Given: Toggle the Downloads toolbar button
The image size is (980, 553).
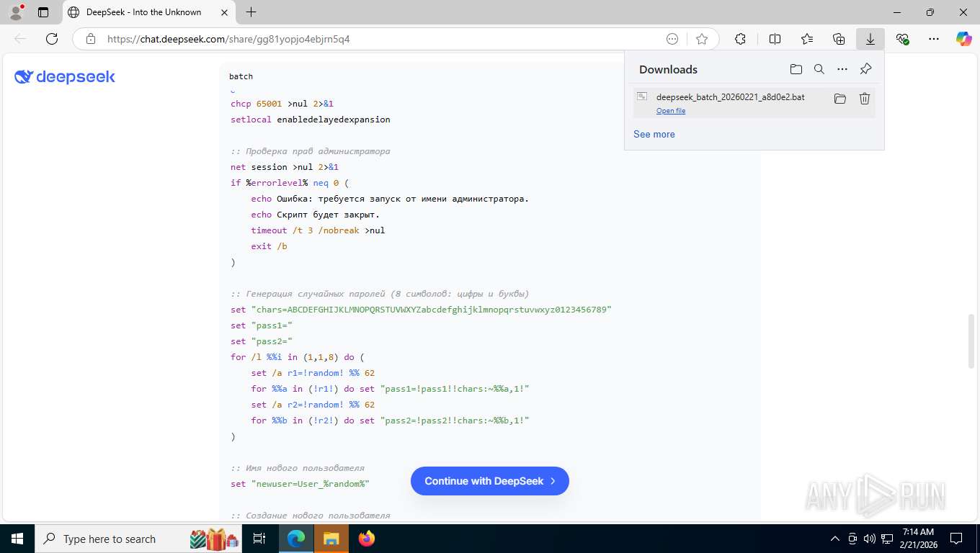Looking at the screenshot, I should click(870, 39).
